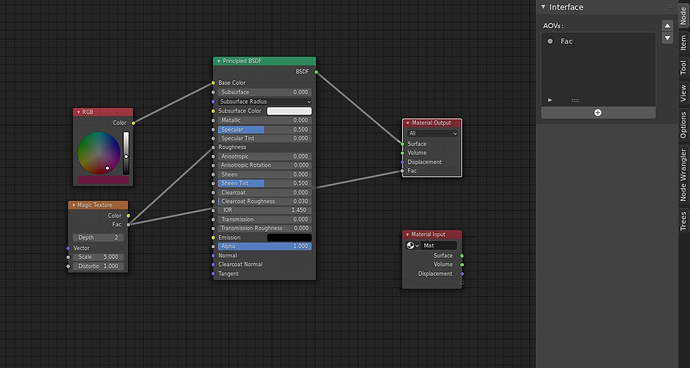
Task: Click the Clearcoat Roughness 0.030 slider
Action: click(265, 202)
